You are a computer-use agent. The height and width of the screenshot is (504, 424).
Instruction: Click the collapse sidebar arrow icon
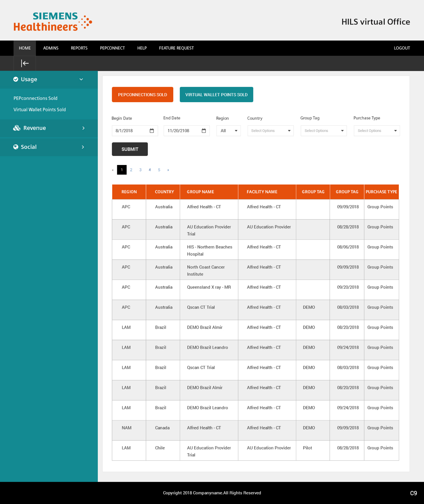pyautogui.click(x=25, y=63)
